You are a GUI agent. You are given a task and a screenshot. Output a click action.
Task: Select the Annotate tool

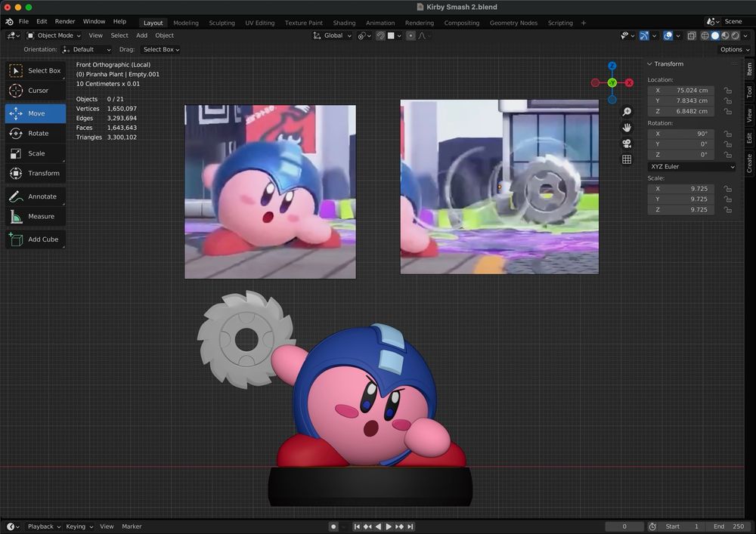tap(36, 196)
